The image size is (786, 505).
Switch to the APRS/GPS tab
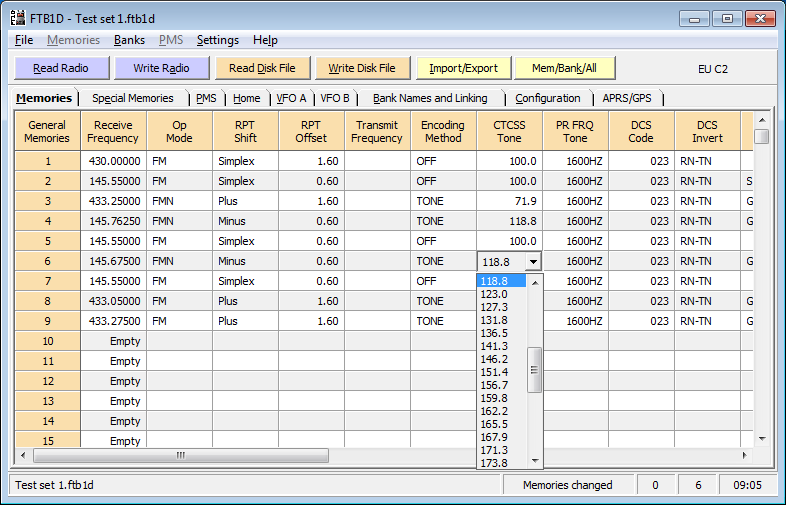(629, 98)
